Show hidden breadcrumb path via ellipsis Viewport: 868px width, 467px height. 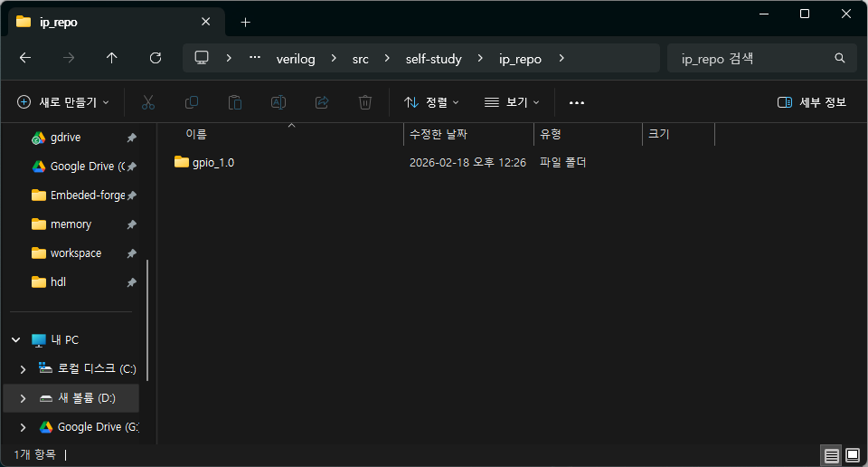[255, 57]
